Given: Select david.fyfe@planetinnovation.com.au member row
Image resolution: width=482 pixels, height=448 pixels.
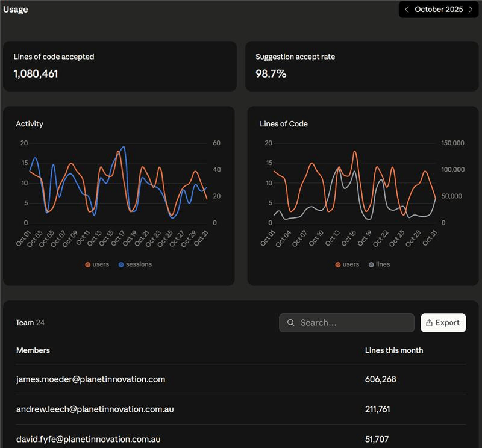Looking at the screenshot, I should pos(88,440).
